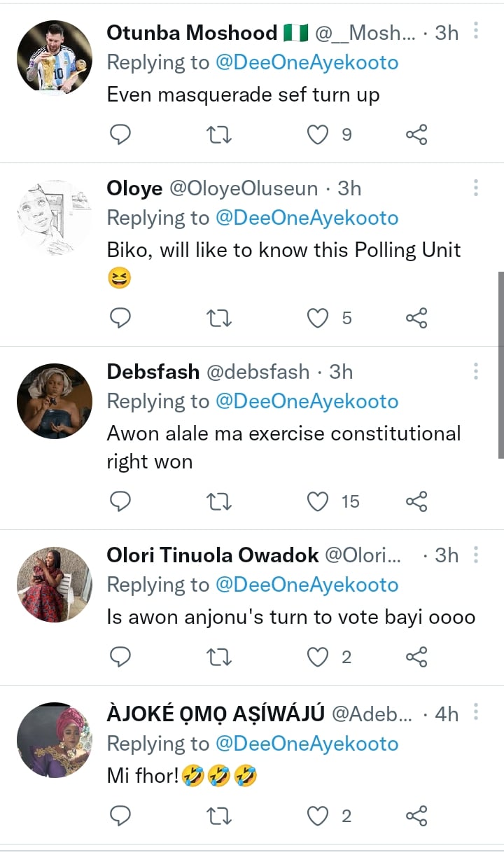
Task: Like Otunba Moshood's tweet with 9 likes
Action: pyautogui.click(x=318, y=134)
